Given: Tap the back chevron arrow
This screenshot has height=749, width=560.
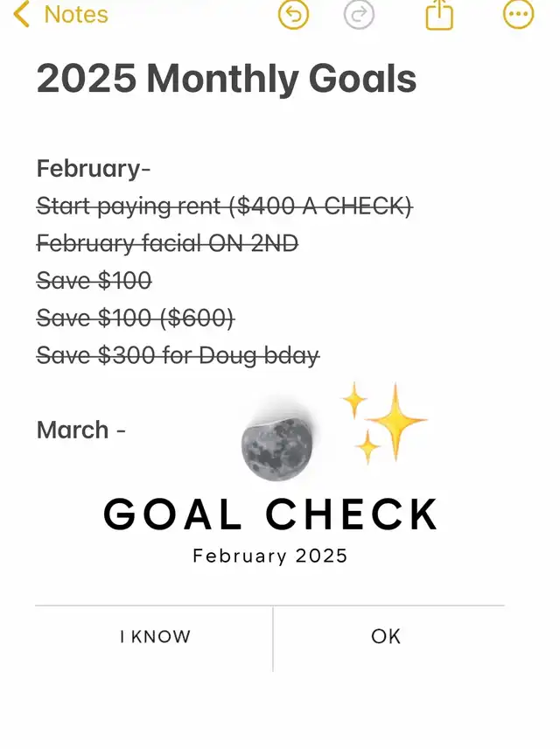Looking at the screenshot, I should [22, 14].
